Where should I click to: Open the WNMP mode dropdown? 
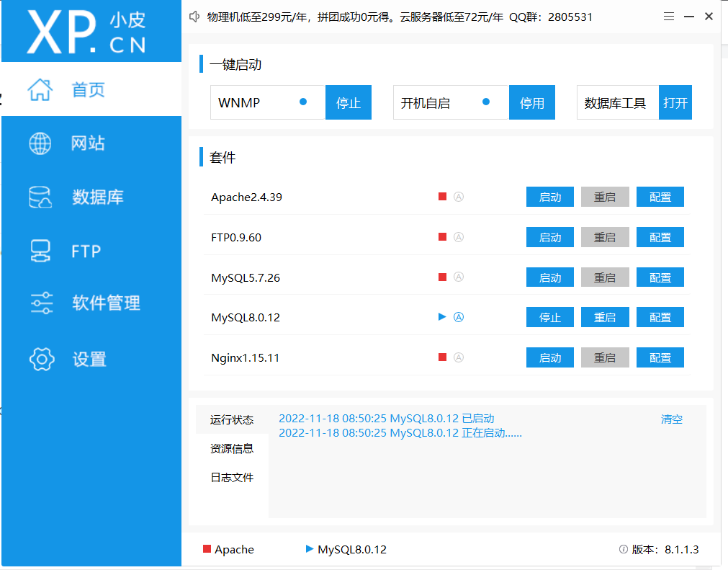click(267, 102)
